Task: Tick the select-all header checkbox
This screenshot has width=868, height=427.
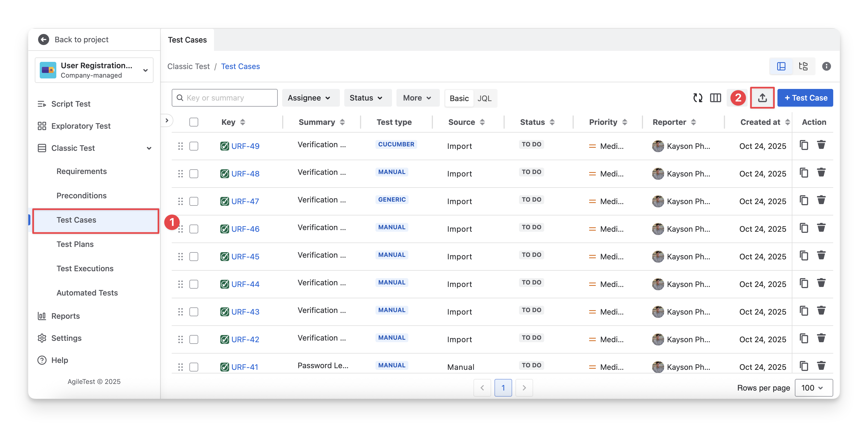Action: pyautogui.click(x=194, y=122)
